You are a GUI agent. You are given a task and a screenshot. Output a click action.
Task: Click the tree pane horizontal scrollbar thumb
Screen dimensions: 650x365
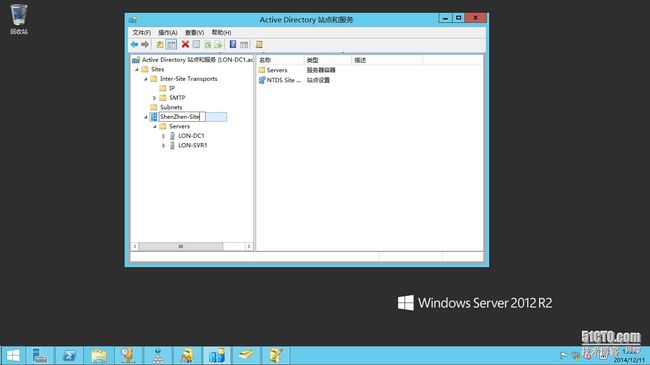(181, 246)
